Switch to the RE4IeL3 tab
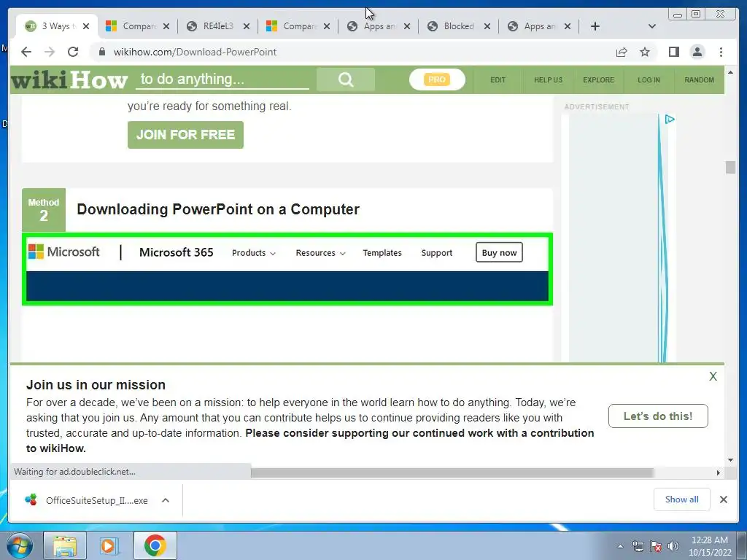Image resolution: width=747 pixels, height=560 pixels. coord(217,26)
